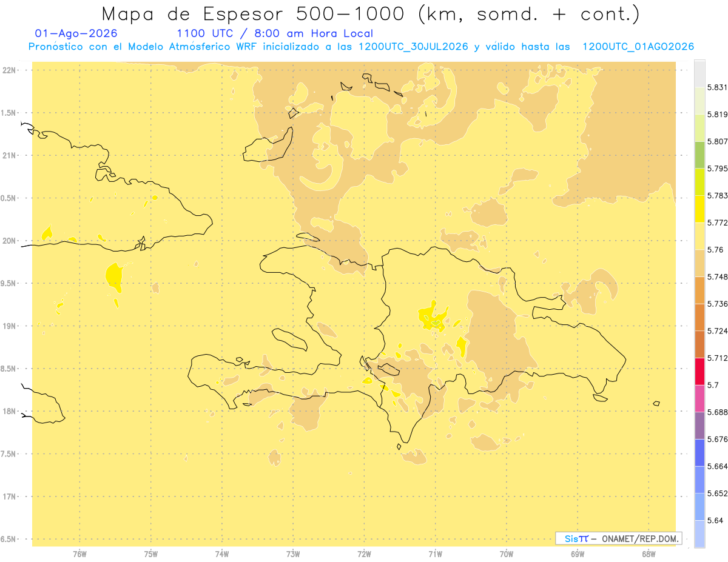728x562 pixels.
Task: Click the '19N' latitude label
Action: (x=10, y=326)
